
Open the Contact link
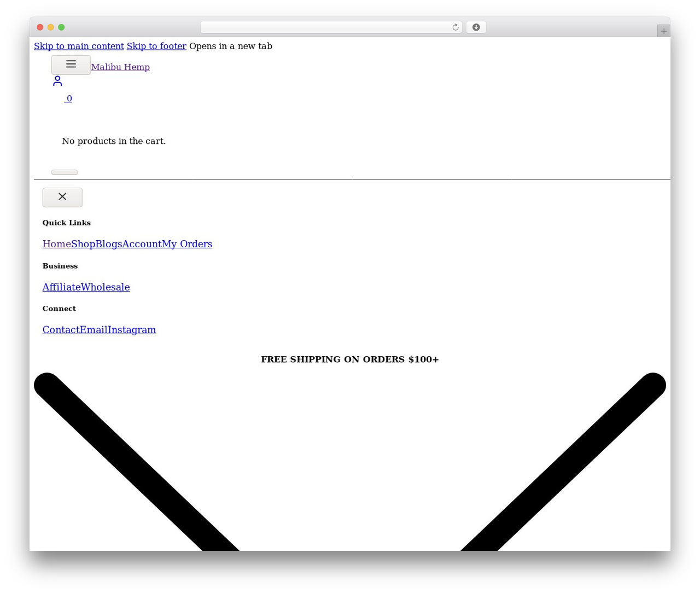pyautogui.click(x=61, y=330)
